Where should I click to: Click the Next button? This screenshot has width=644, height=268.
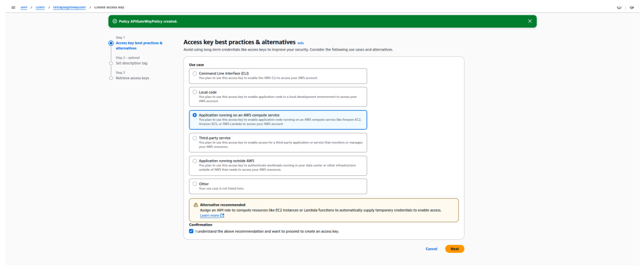(x=454, y=249)
